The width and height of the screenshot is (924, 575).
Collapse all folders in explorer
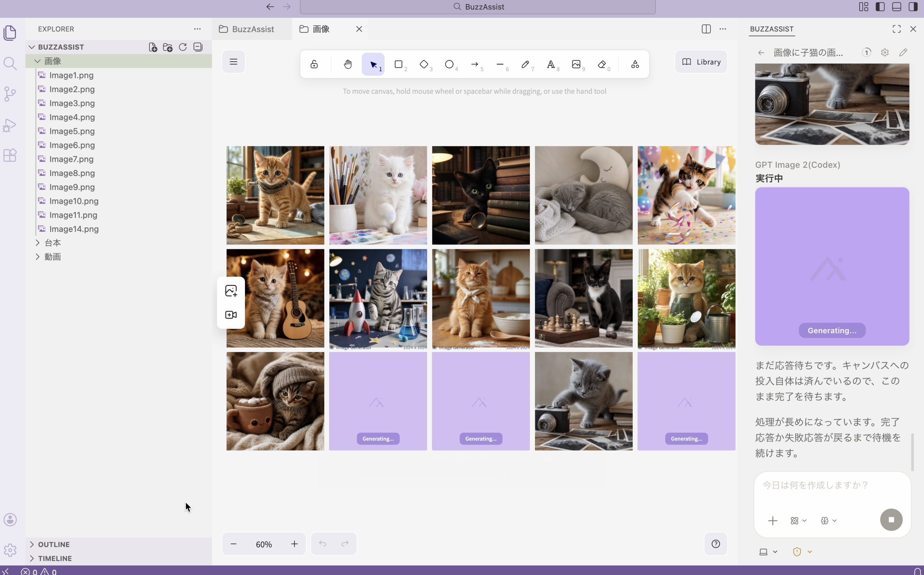[x=198, y=47]
